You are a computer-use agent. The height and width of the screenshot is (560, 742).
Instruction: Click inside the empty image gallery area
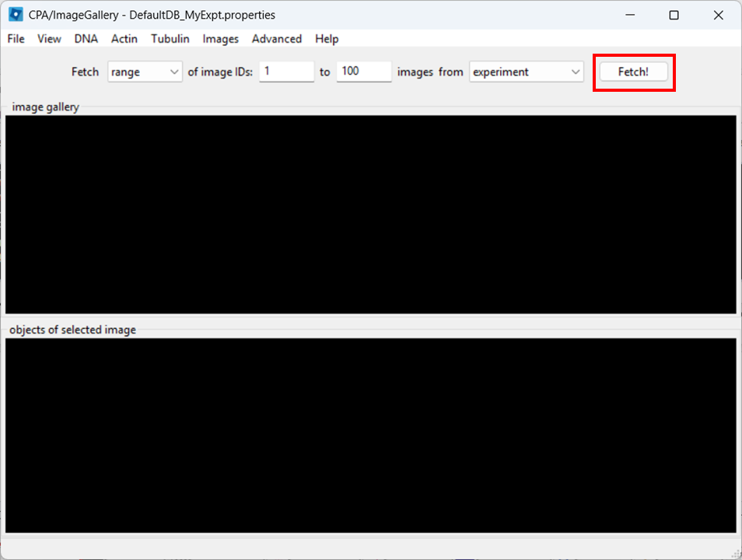371,214
